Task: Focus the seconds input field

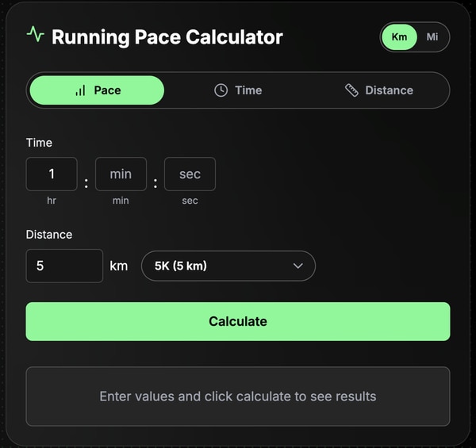Action: click(190, 174)
